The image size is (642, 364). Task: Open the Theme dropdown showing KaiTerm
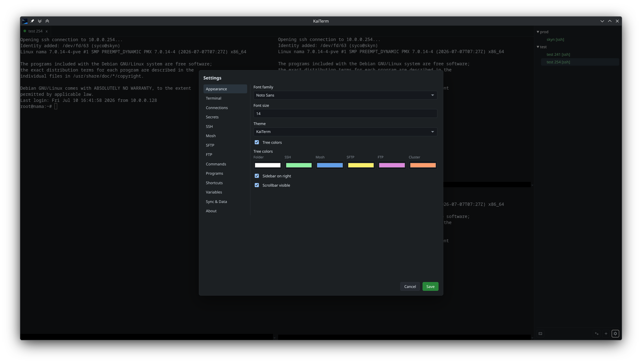tap(345, 132)
